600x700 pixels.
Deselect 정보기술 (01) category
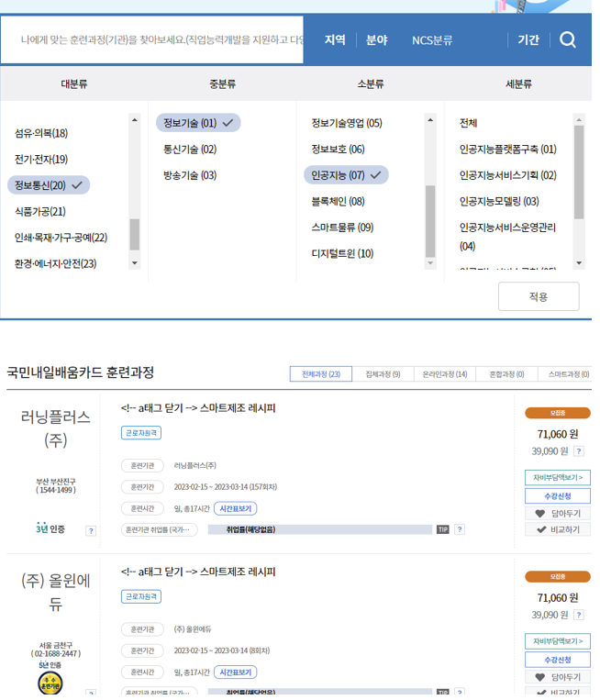pyautogui.click(x=198, y=123)
